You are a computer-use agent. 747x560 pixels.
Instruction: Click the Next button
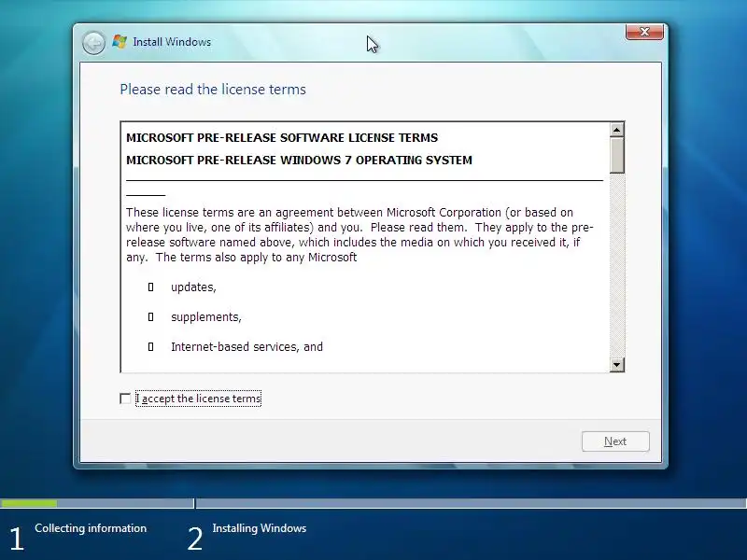point(615,441)
